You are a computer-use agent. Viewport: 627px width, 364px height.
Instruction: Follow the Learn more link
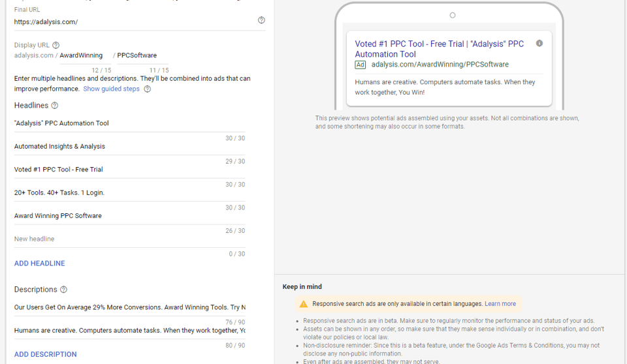pos(500,304)
